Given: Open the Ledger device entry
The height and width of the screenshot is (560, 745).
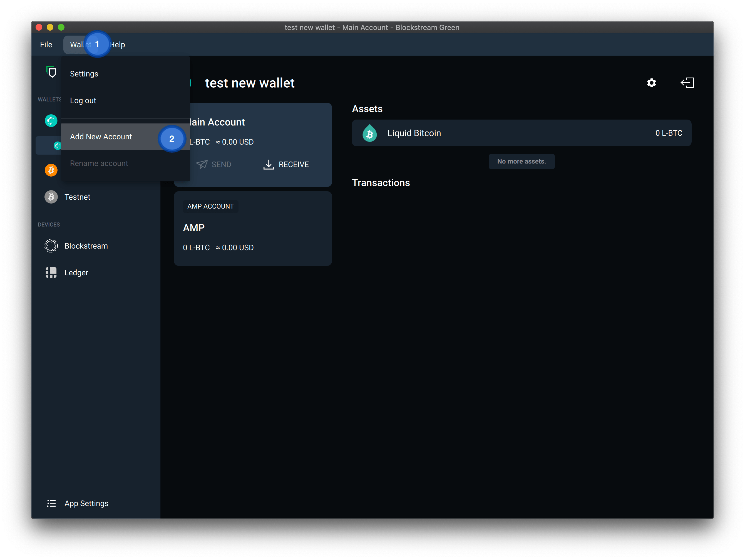Looking at the screenshot, I should pyautogui.click(x=76, y=272).
